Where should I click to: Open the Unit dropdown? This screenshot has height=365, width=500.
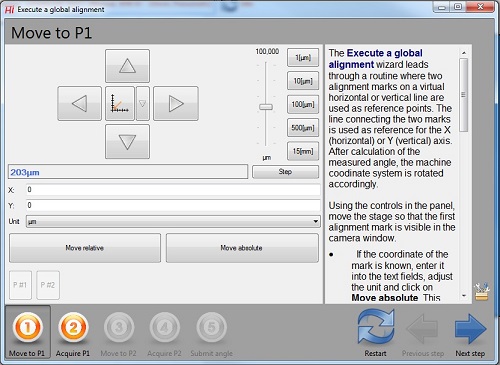(173, 221)
